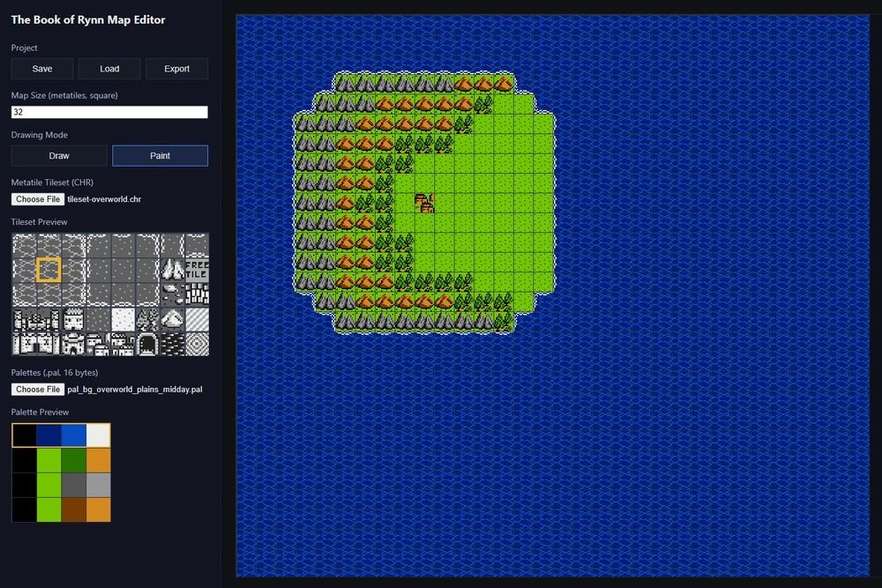The image size is (882, 588).
Task: Choose the brick wall tile
Action: 197,294
